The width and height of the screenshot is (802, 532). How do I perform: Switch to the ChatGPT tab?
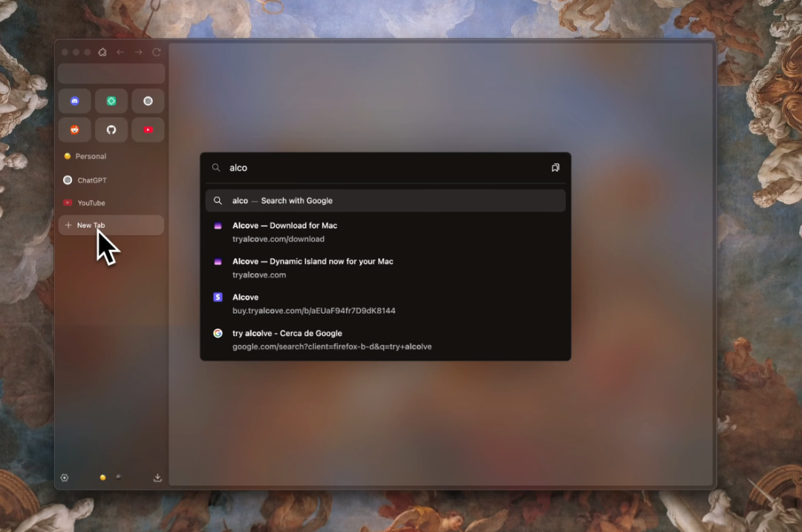coord(111,180)
